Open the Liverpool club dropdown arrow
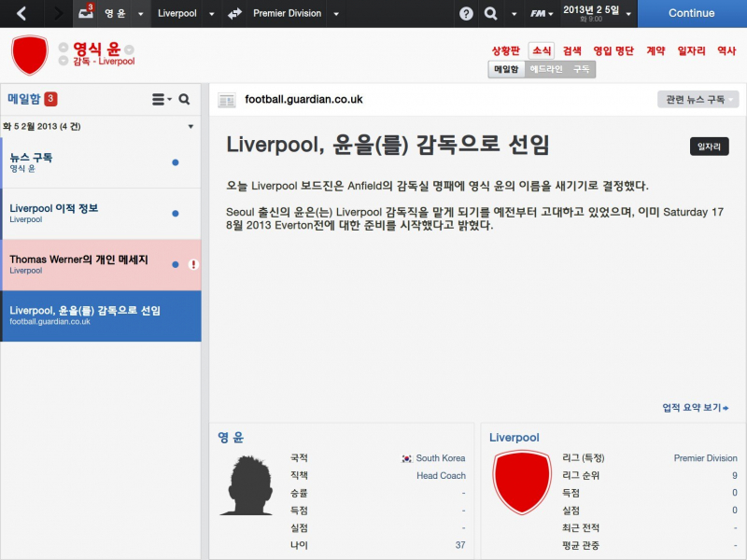747x560 pixels. click(212, 14)
